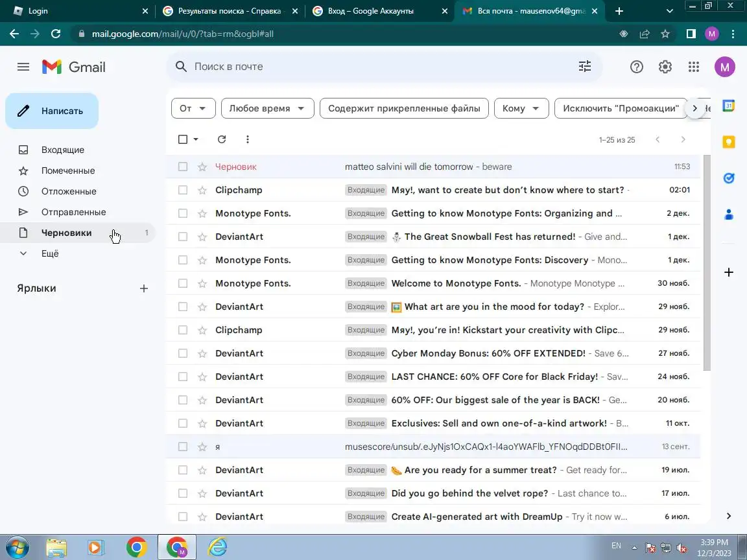747x560 pixels.
Task: Check the DreamUp email checkbox
Action: tap(182, 517)
